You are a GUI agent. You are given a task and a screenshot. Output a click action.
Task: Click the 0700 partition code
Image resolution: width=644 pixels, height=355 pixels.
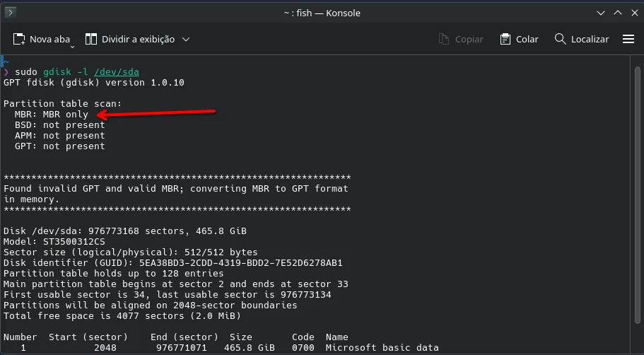[x=303, y=348]
